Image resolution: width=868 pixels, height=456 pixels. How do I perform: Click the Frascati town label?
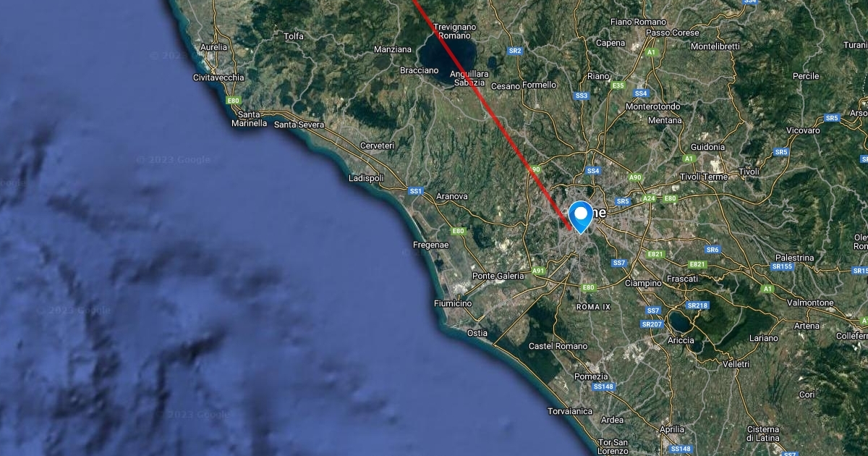point(682,279)
